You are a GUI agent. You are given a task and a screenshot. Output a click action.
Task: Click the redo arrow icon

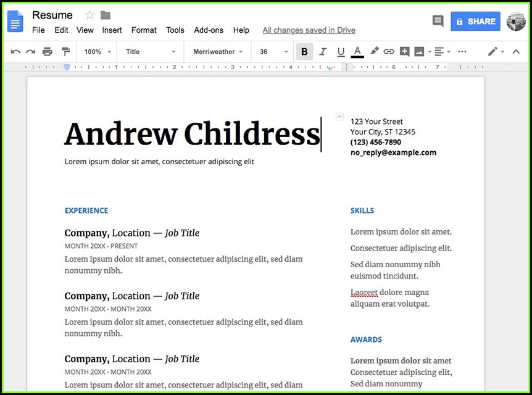coord(30,52)
